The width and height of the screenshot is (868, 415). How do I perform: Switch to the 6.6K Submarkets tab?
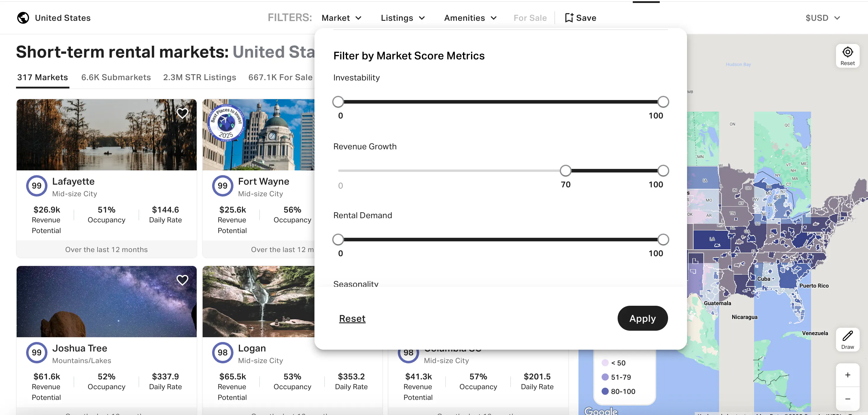pyautogui.click(x=116, y=77)
